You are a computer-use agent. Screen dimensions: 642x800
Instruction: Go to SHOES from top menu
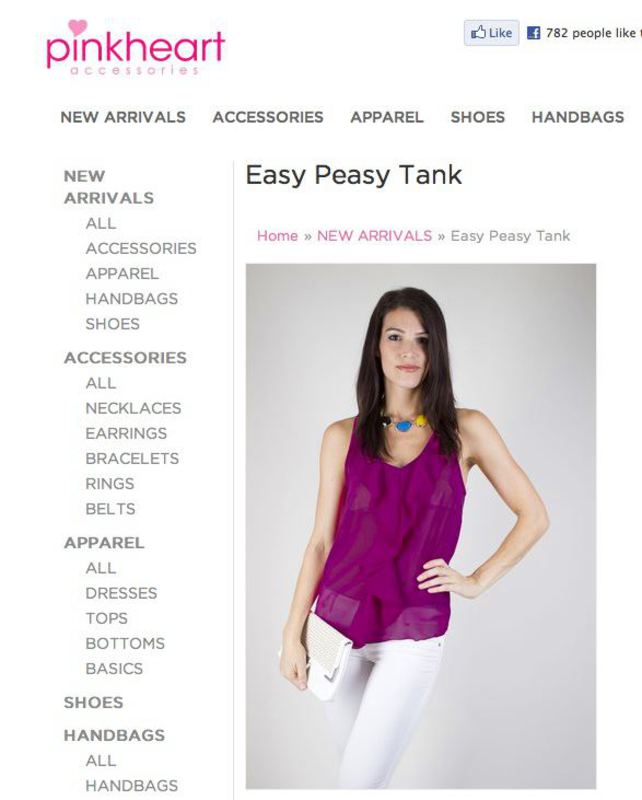coord(478,117)
